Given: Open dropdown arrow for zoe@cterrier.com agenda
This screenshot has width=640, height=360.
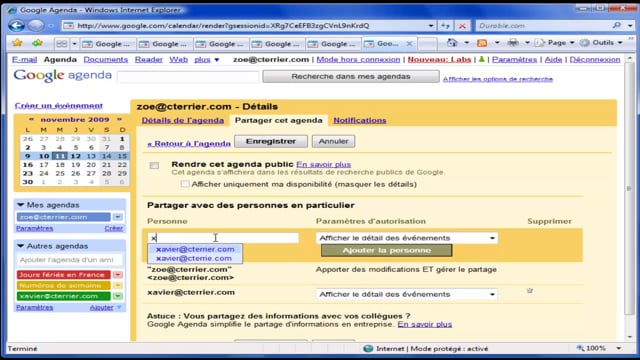Looking at the screenshot, I should pos(118,217).
